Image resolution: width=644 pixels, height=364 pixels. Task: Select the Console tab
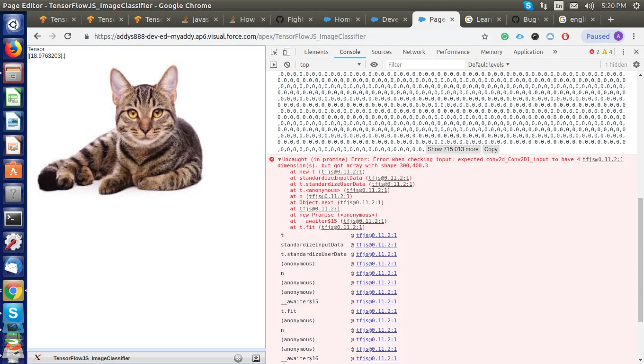350,52
